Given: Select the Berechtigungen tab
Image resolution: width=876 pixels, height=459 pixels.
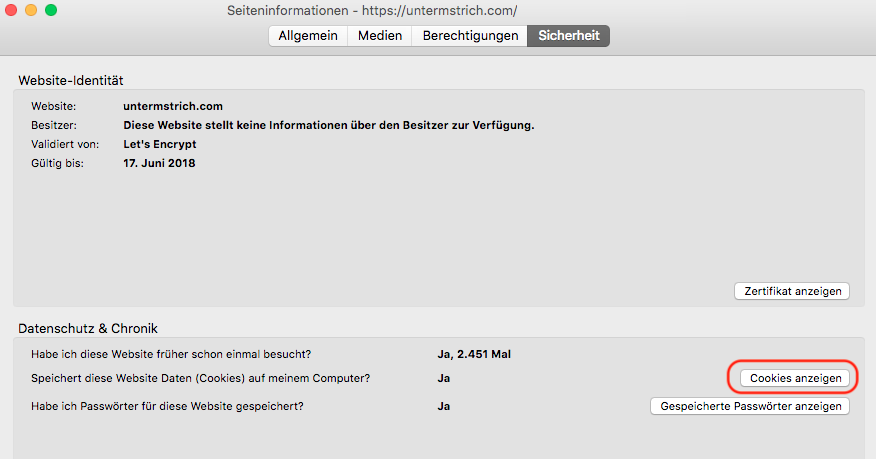Looking at the screenshot, I should [470, 36].
